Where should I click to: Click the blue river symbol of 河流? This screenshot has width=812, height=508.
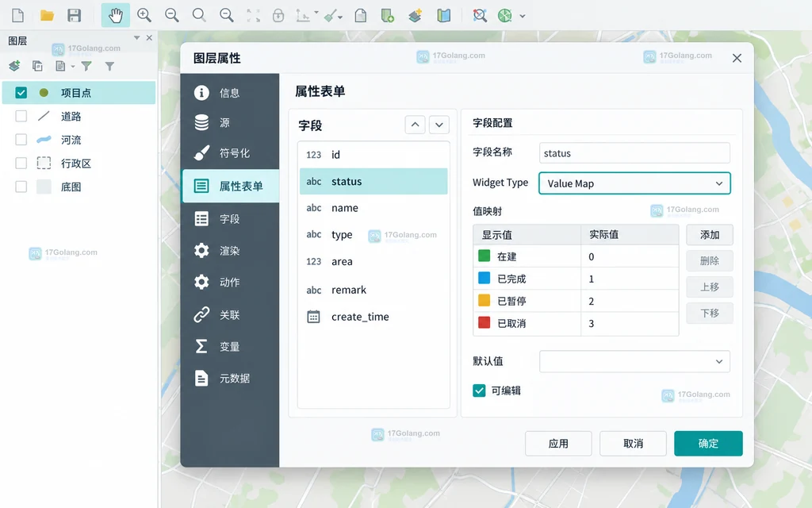pos(44,140)
